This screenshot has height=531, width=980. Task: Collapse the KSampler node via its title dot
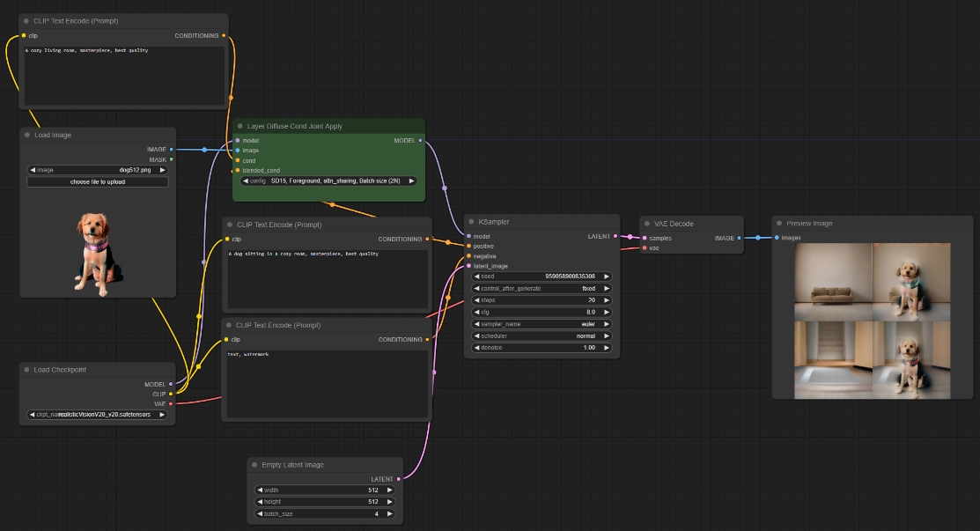tap(471, 223)
